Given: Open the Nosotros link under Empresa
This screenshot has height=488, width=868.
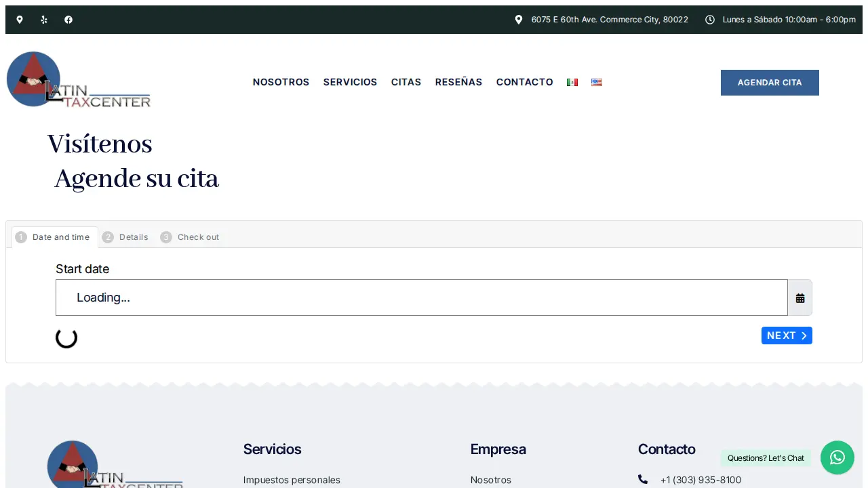Looking at the screenshot, I should [491, 480].
